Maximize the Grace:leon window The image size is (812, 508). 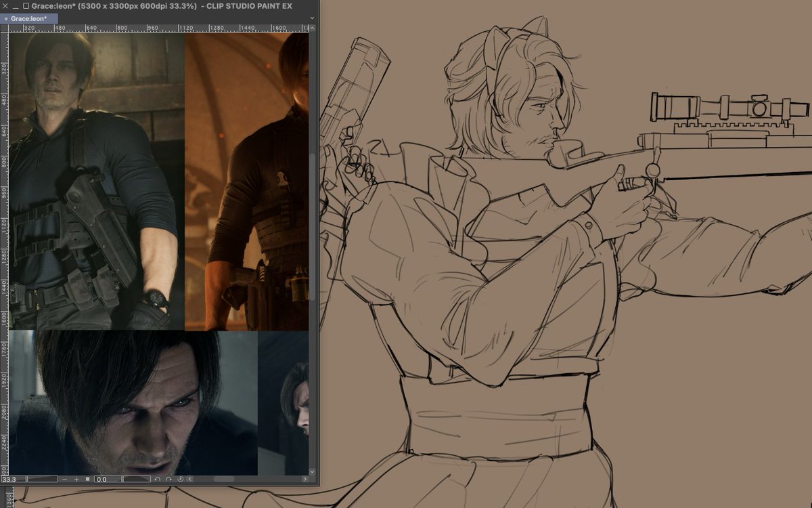click(x=26, y=6)
